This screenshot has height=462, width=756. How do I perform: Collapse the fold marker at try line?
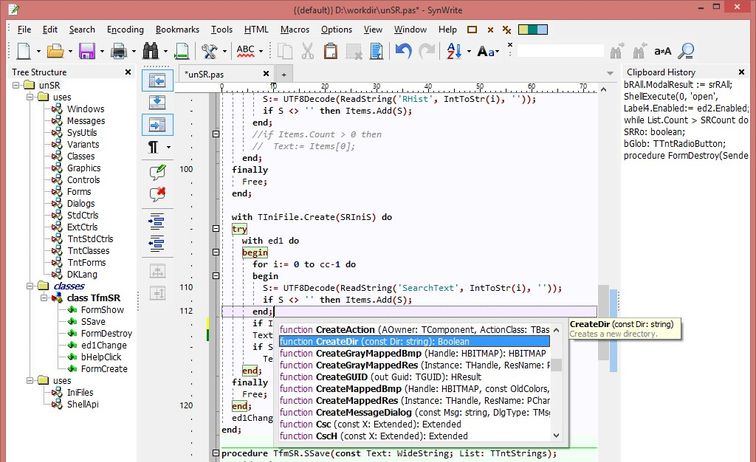pos(216,229)
